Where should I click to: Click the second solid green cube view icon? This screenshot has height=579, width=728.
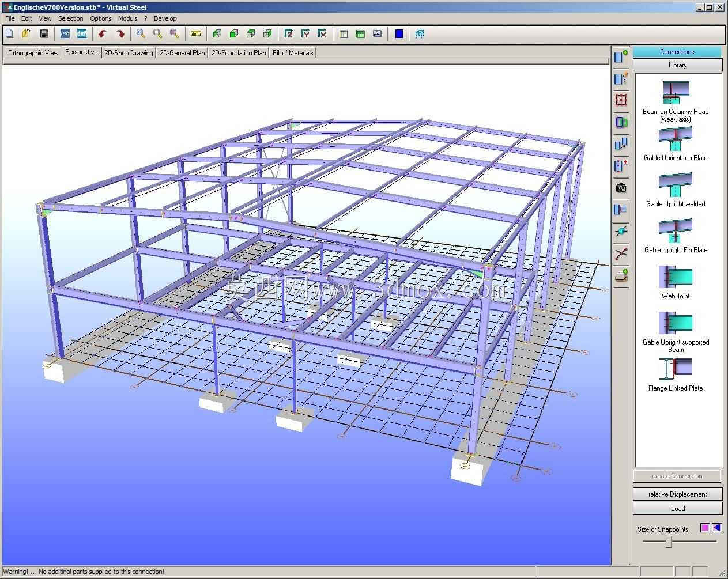[234, 34]
